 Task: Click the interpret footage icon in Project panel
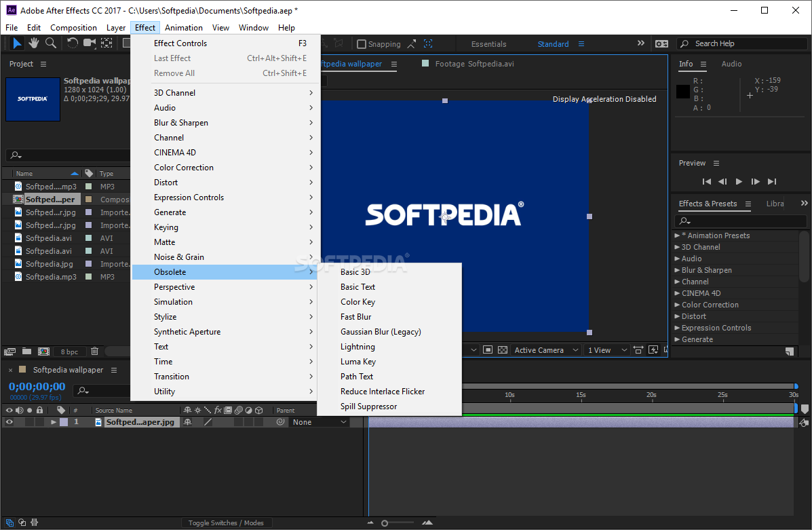pos(10,352)
